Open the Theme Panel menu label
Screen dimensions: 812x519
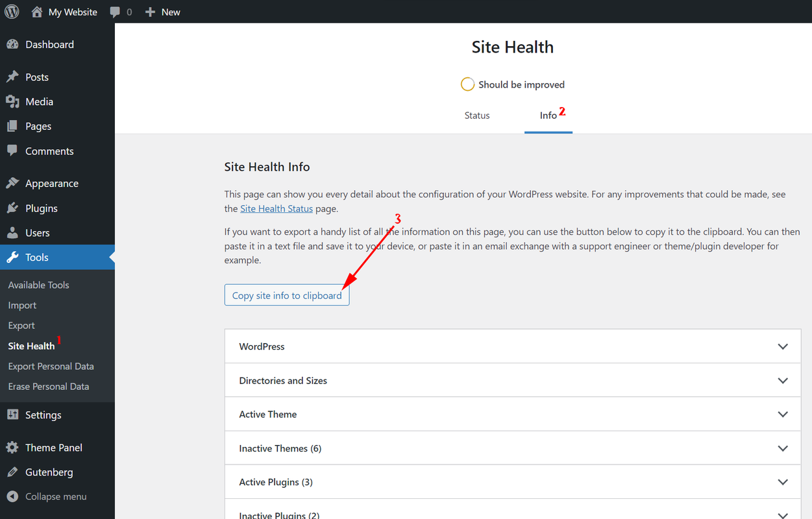[54, 447]
